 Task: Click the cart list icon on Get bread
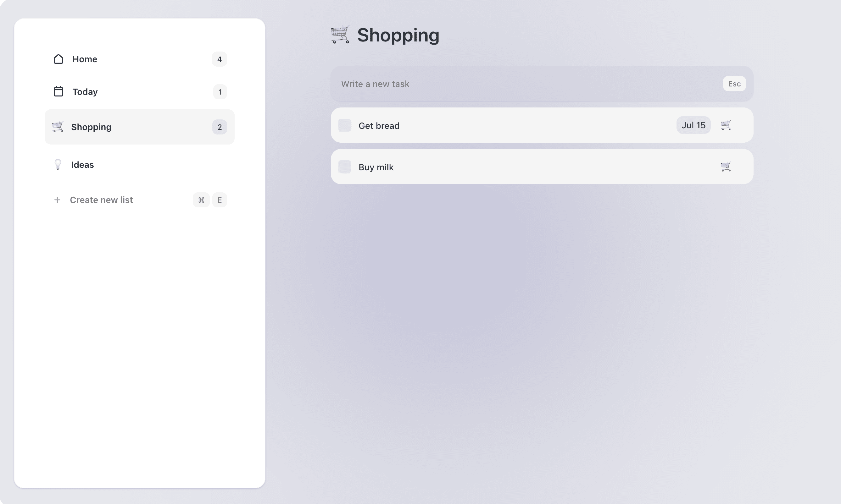(x=726, y=125)
